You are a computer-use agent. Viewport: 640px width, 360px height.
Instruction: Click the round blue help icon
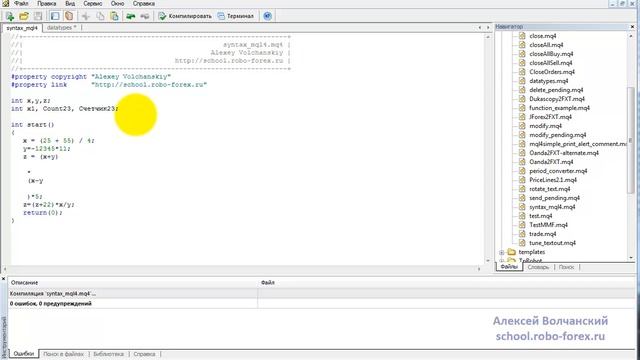click(267, 16)
